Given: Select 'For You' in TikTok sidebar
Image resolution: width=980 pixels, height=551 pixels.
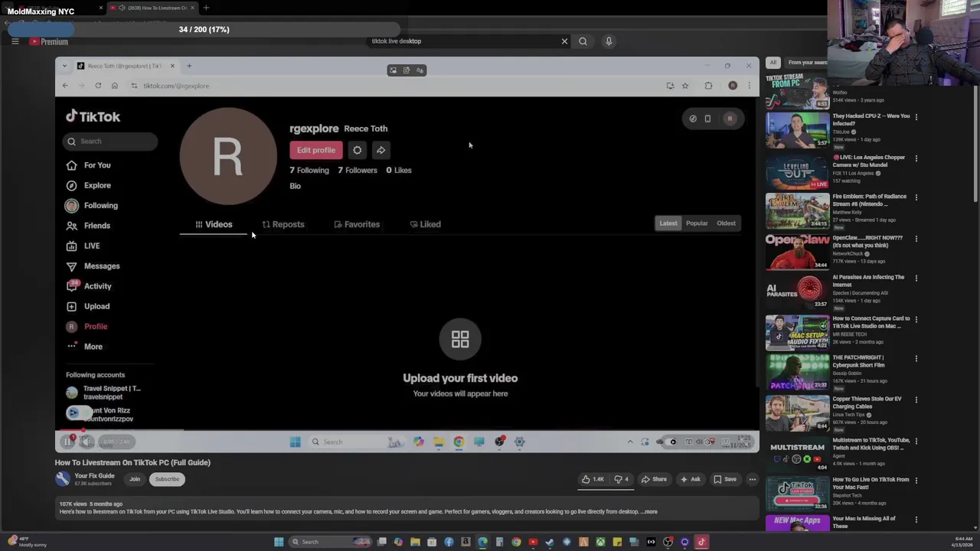Looking at the screenshot, I should 89,165.
